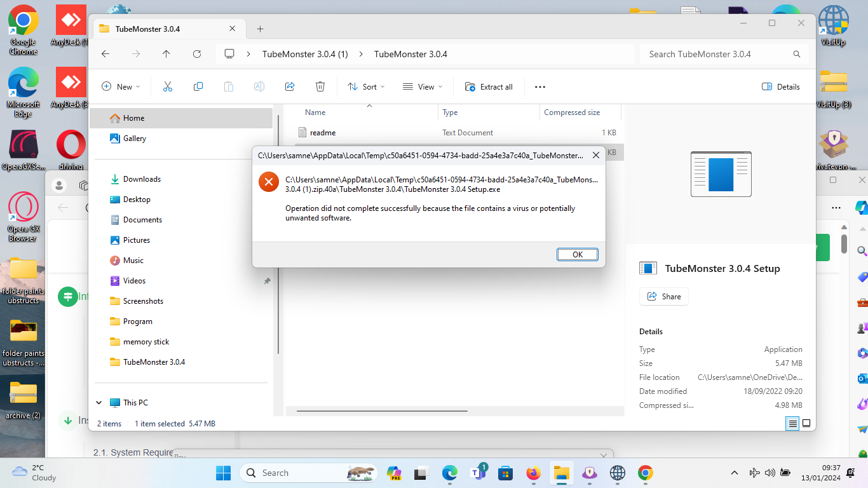Image resolution: width=868 pixels, height=488 pixels.
Task: Click the Delete trash bin icon
Action: pos(320,87)
